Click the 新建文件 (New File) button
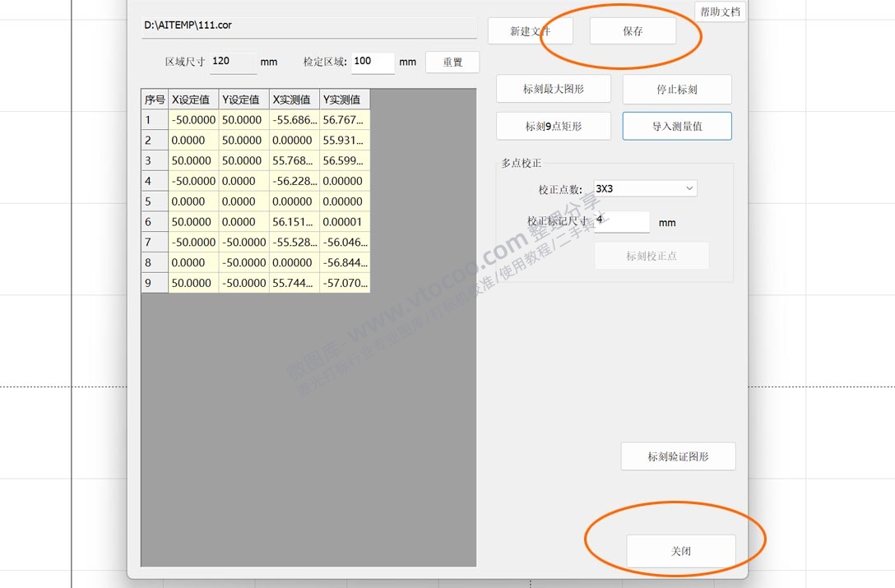Screen dimensions: 895x588 (531, 30)
